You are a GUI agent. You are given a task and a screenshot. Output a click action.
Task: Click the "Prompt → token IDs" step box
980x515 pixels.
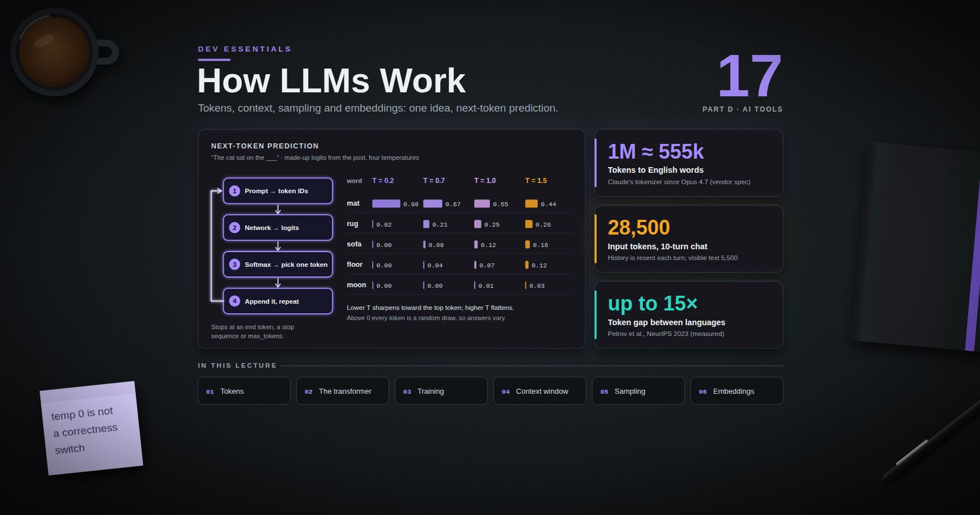[x=278, y=191]
